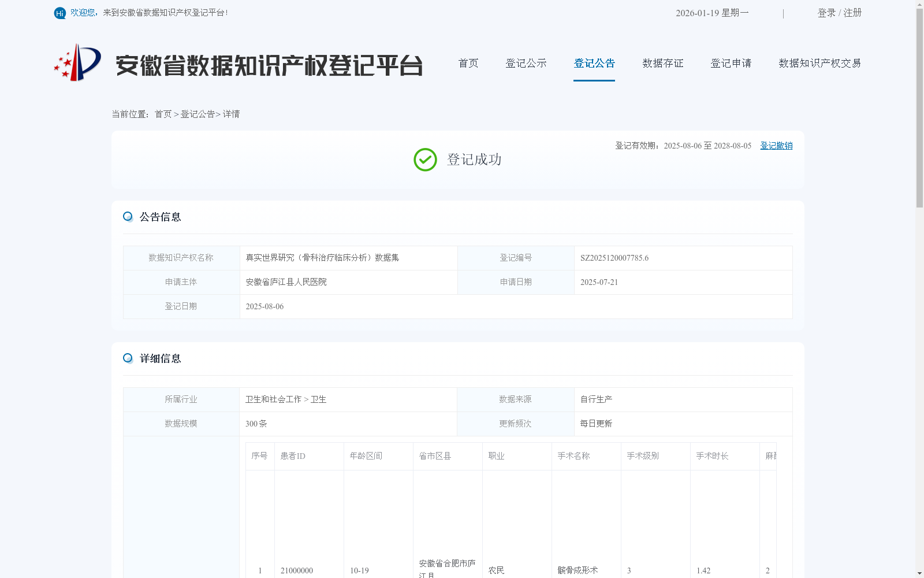Image resolution: width=924 pixels, height=578 pixels.
Task: Click surgery name 髌骨成形术 cell
Action: (x=577, y=570)
